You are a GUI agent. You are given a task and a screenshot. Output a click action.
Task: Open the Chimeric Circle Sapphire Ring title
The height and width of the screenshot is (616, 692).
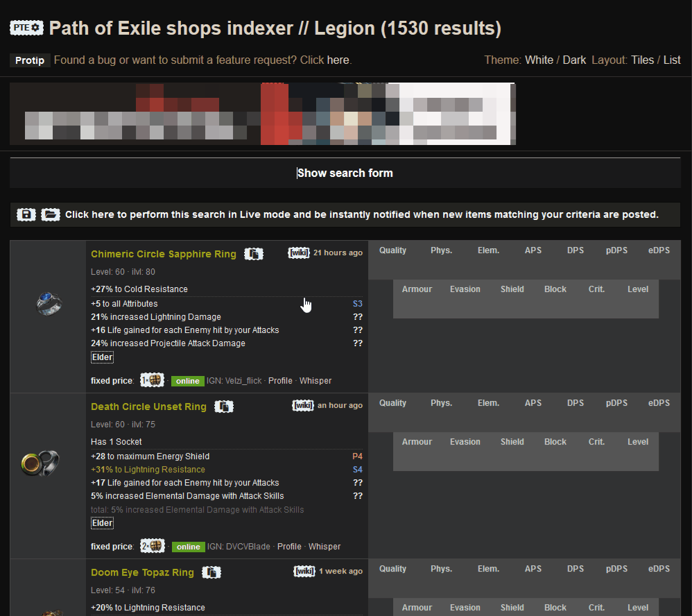point(163,254)
